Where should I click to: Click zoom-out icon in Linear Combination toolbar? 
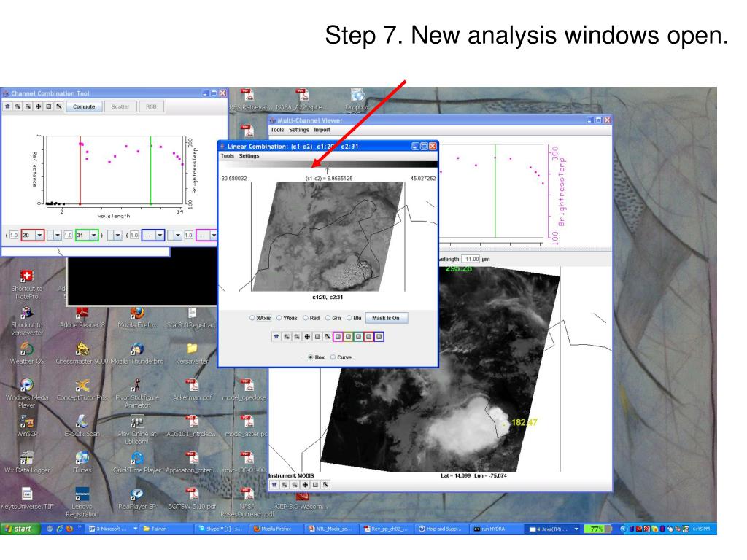[x=297, y=337]
